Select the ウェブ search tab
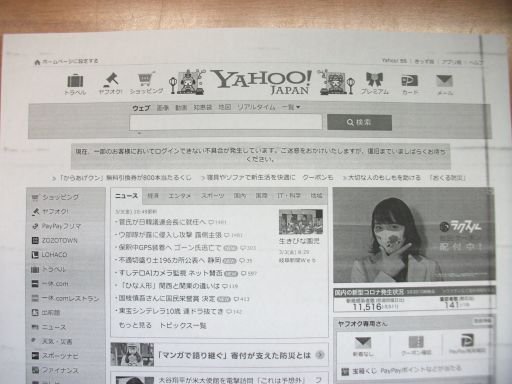Viewport: 512px width, 384px height. 141,108
